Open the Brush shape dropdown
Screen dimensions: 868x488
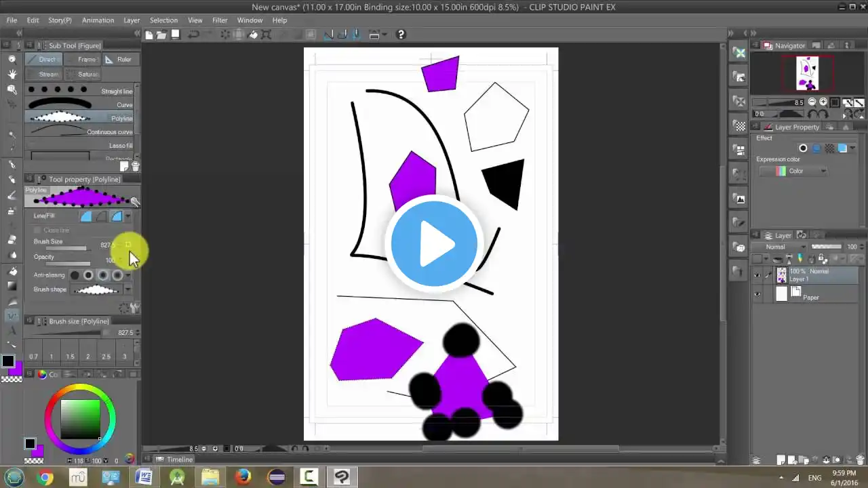[127, 289]
